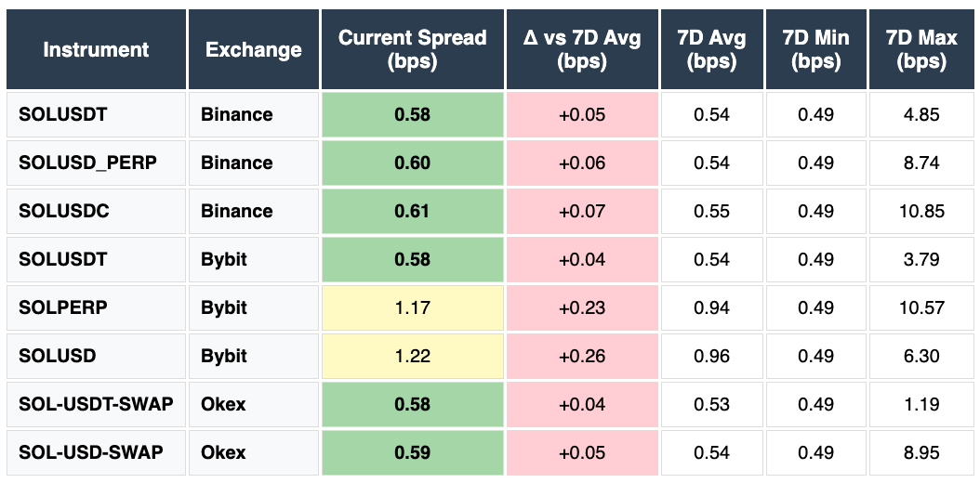The height and width of the screenshot is (483, 980).
Task: Select the SOL-USD-SWAP instrument cell
Action: tap(90, 453)
